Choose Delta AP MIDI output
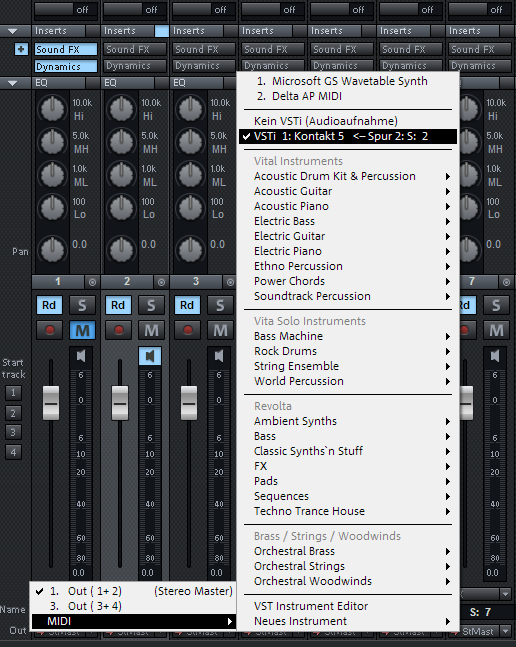 (x=348, y=96)
